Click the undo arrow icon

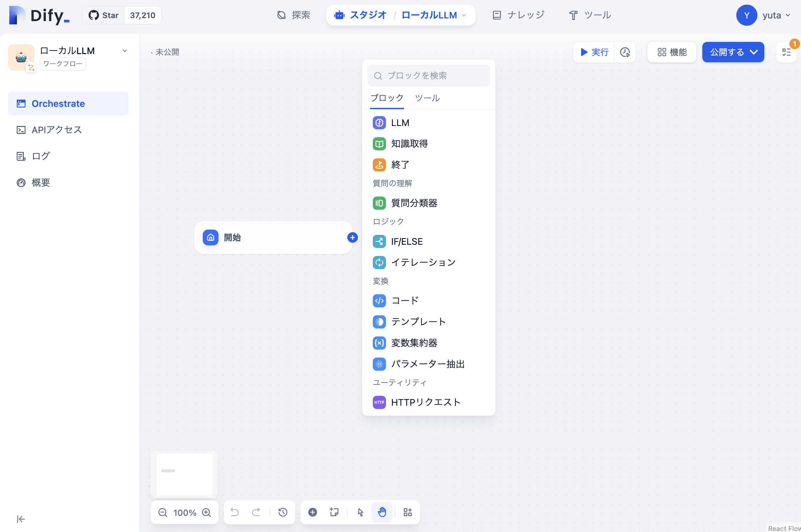click(x=234, y=512)
